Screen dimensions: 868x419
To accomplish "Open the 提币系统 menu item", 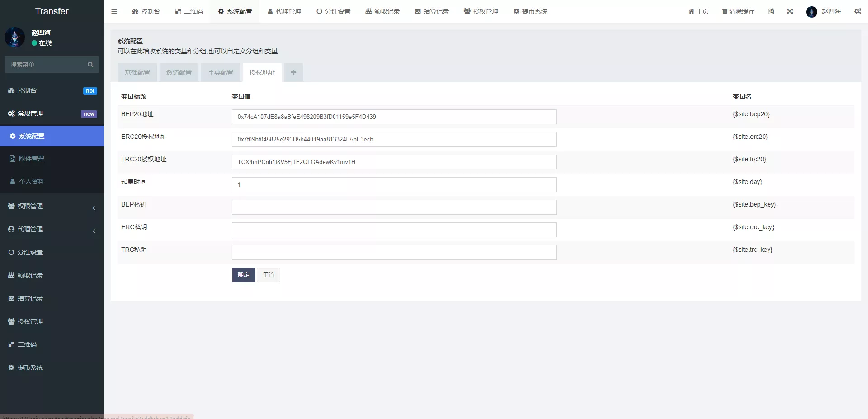I will (31, 367).
